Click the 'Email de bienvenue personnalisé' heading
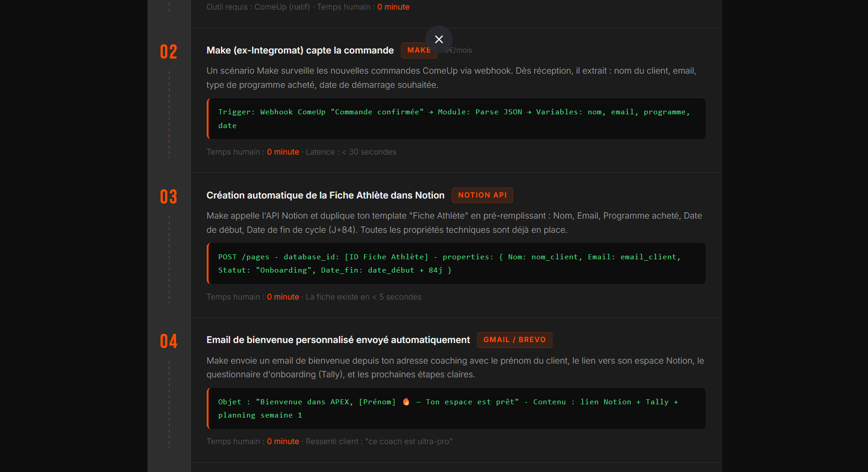 [338, 340]
